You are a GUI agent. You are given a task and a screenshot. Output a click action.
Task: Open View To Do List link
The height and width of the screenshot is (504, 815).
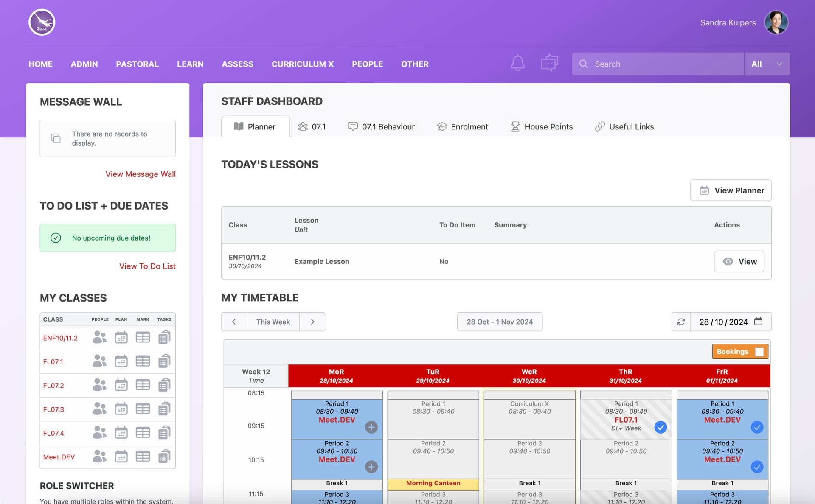point(147,266)
